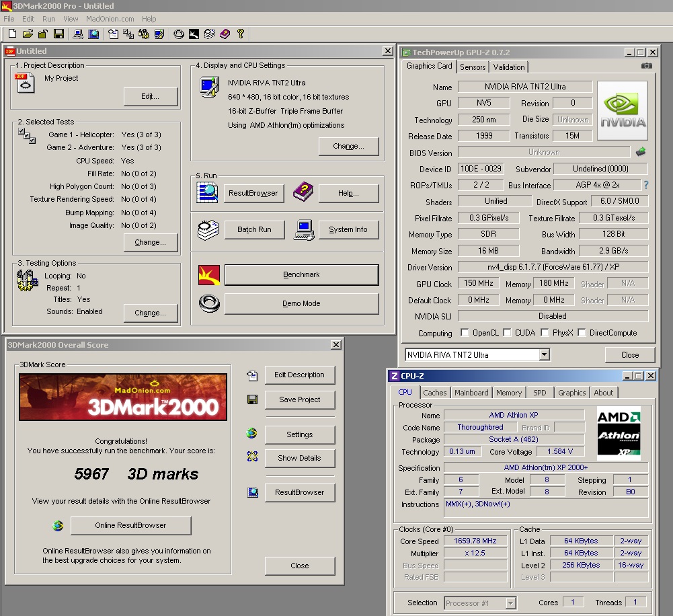Click the Close button in GPU-Z
Screen dimensions: 673x616
pyautogui.click(x=630, y=355)
